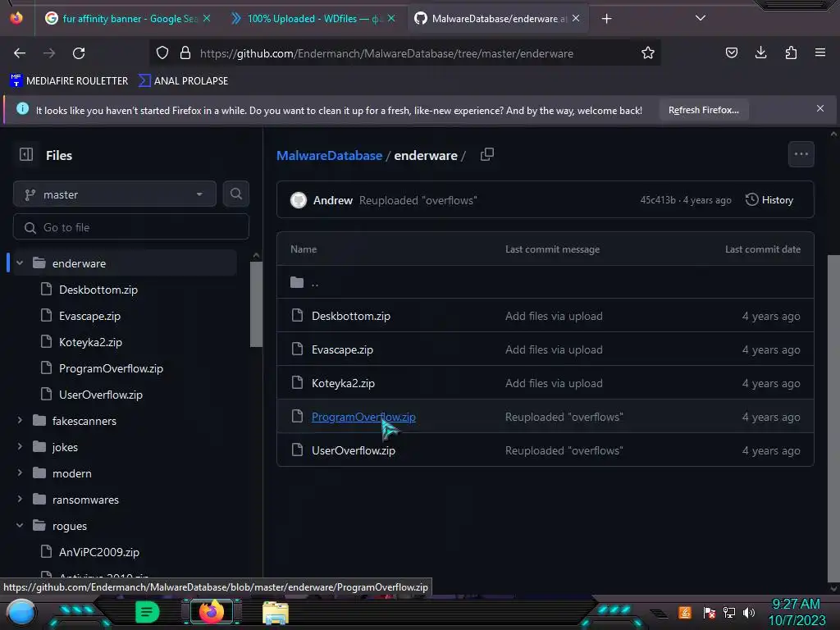The width and height of the screenshot is (840, 630).
Task: Search files with the magnifier button
Action: coord(235,194)
